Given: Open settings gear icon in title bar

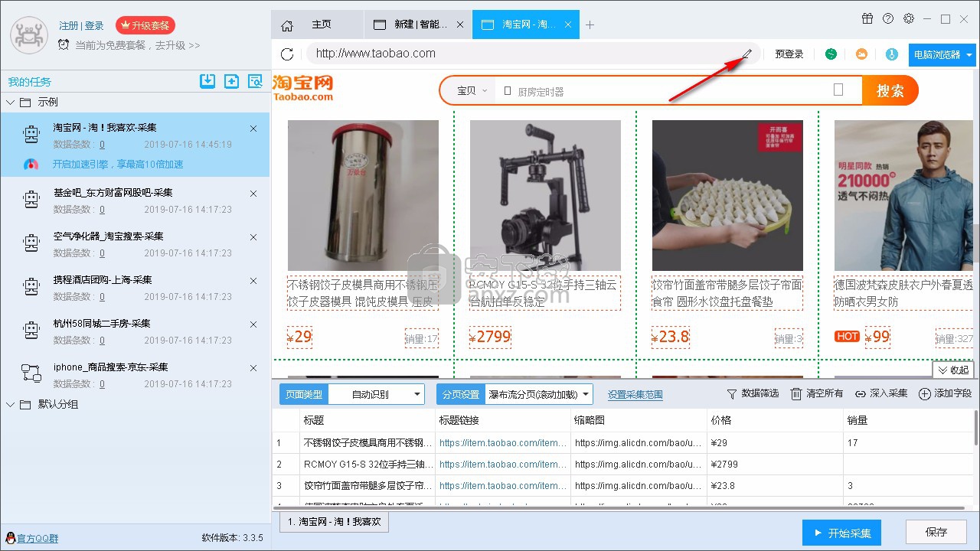Looking at the screenshot, I should pos(909,19).
